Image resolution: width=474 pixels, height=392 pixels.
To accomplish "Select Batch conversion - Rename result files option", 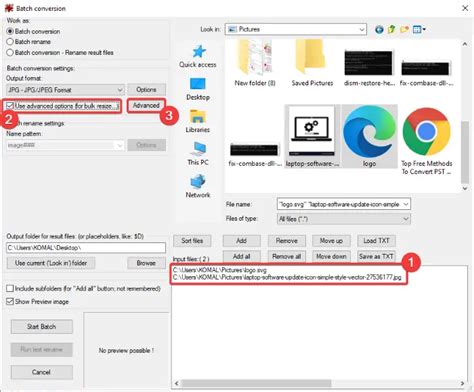I will 10,52.
